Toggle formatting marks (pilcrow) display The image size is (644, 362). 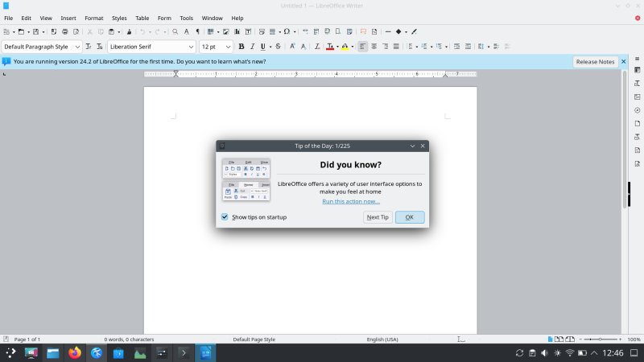coord(198,31)
